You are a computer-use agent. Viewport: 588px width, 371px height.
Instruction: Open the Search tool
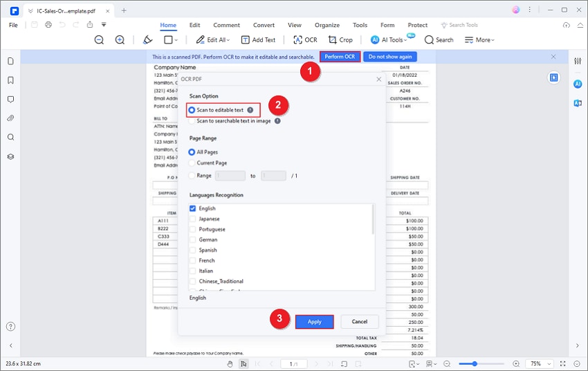[439, 39]
